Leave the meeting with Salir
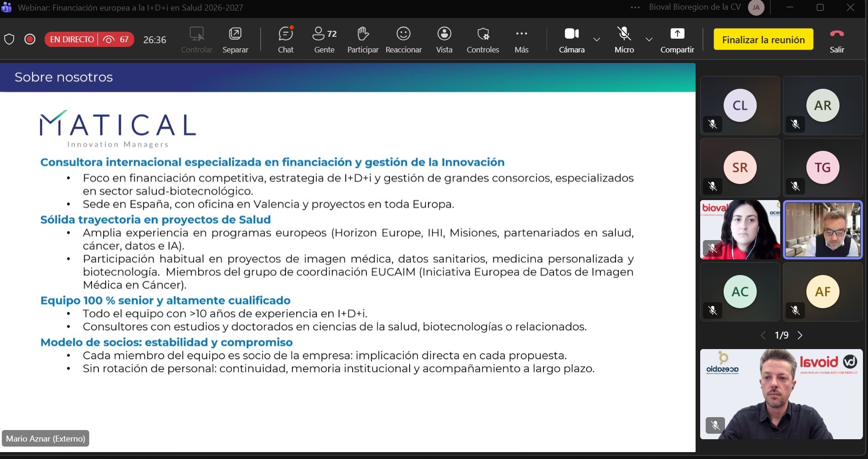The width and height of the screenshot is (868, 459). [x=837, y=40]
